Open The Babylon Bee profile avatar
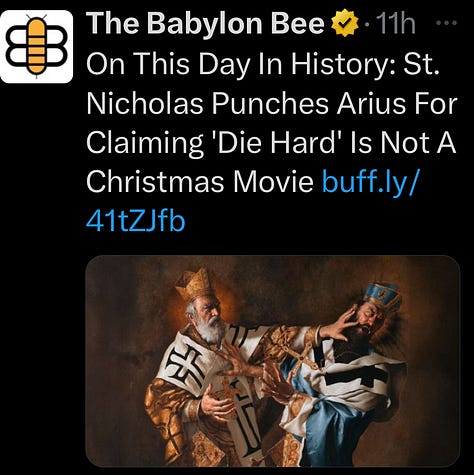Viewport: 474px width, 475px height. tap(36, 46)
